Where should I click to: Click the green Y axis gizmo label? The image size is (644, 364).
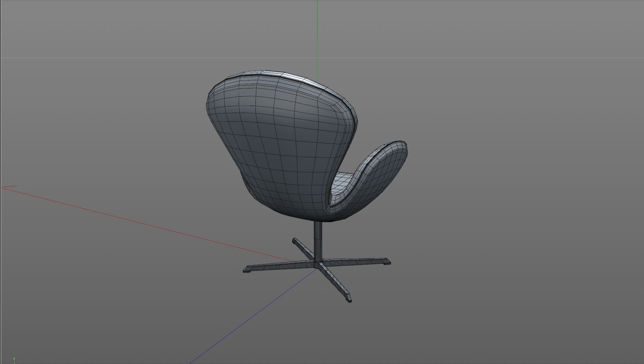[x=14, y=360]
